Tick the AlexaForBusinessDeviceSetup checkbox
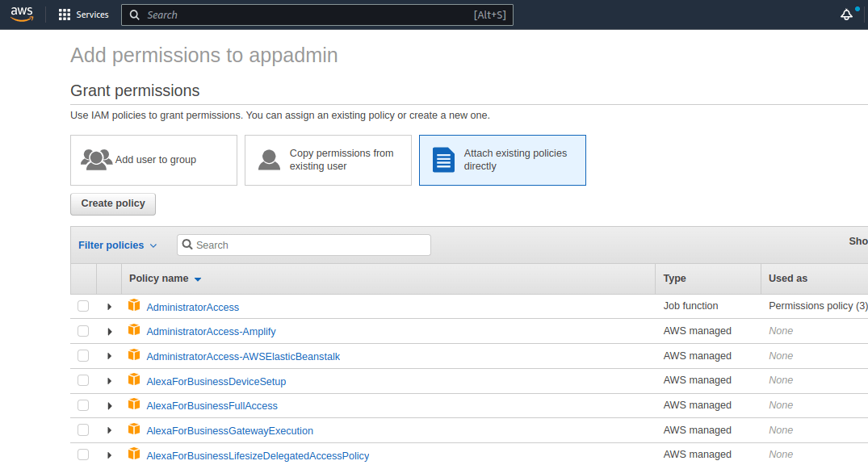This screenshot has width=868, height=465. coord(83,380)
